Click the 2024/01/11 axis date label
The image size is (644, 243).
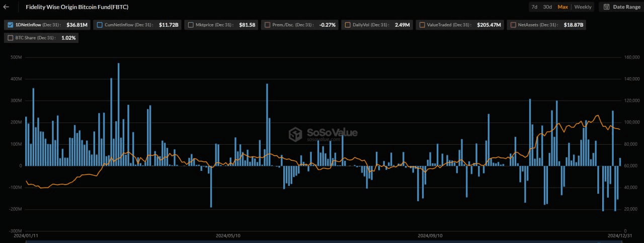click(26, 235)
